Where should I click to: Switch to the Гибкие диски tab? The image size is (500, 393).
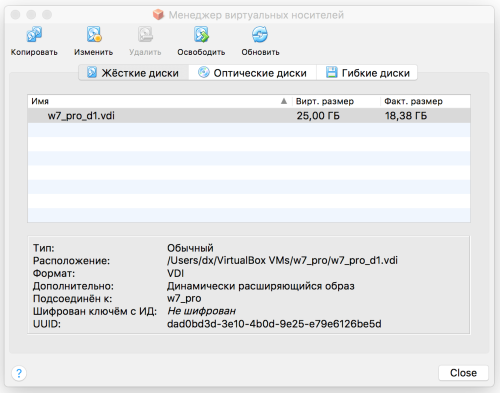point(367,73)
